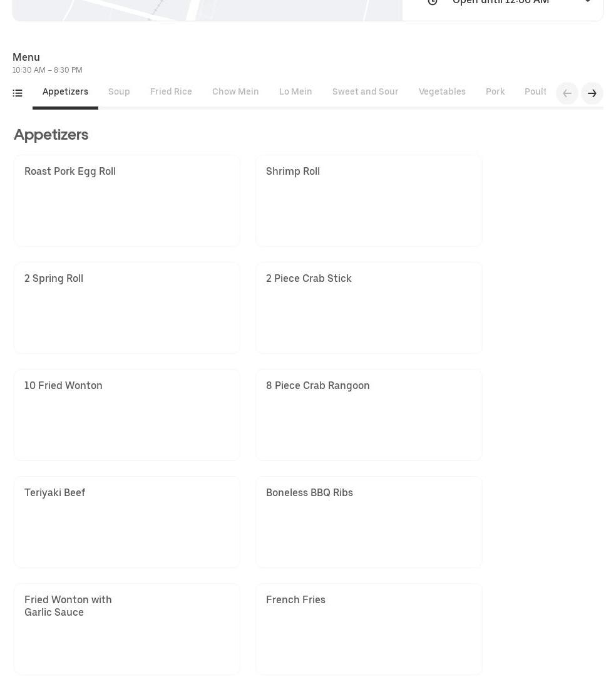616x689 pixels.
Task: Jump to the Sweet and Sour tab
Action: pyautogui.click(x=365, y=92)
